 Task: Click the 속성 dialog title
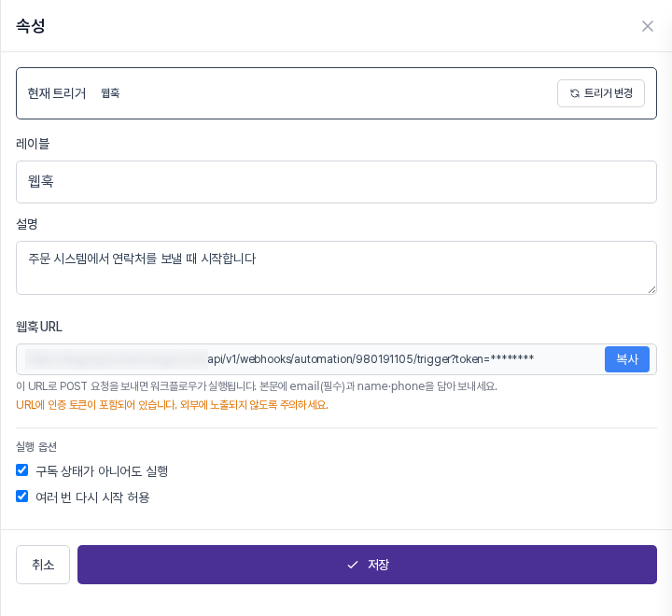click(31, 26)
